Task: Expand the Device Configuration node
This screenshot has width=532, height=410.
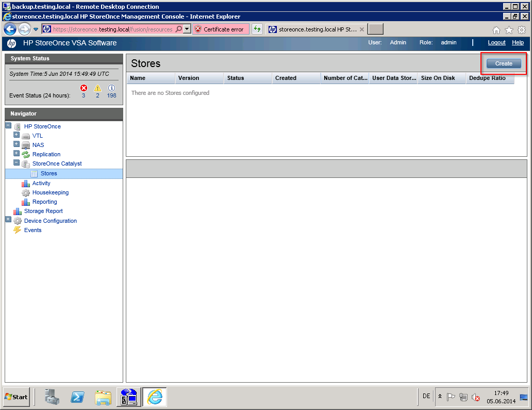Action: 8,220
